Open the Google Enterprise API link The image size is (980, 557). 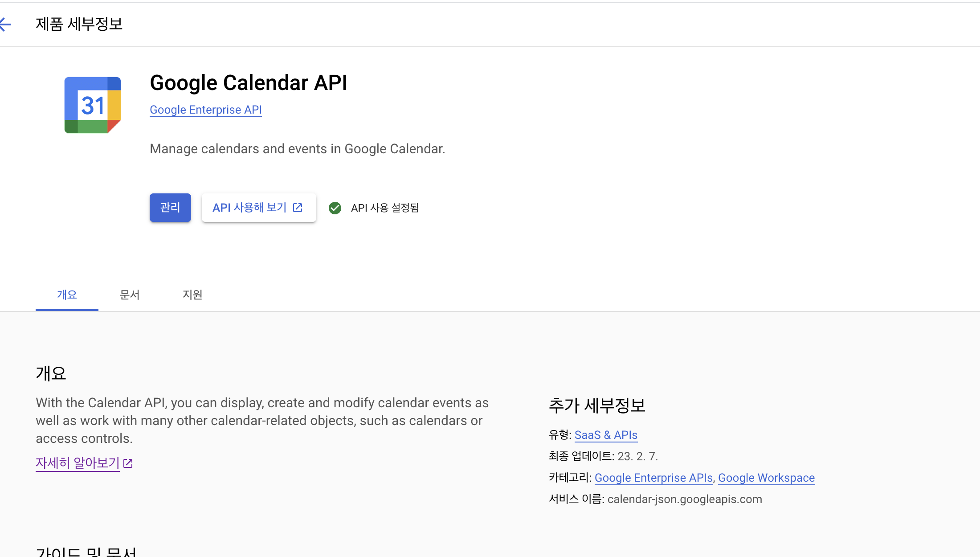pyautogui.click(x=206, y=110)
